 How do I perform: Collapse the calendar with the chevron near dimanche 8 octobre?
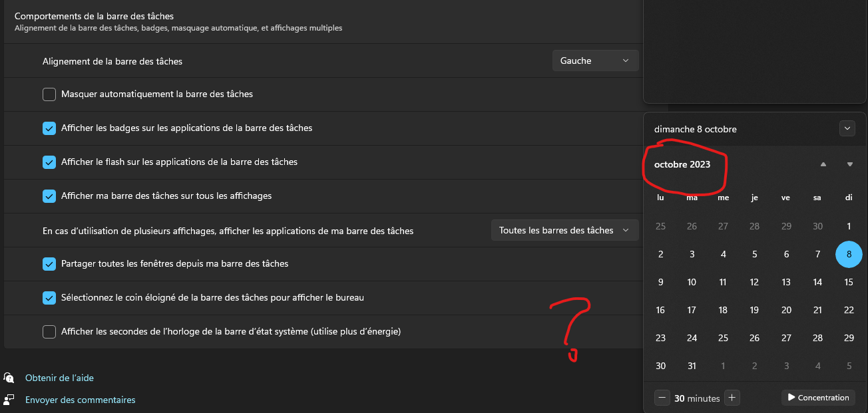(847, 128)
